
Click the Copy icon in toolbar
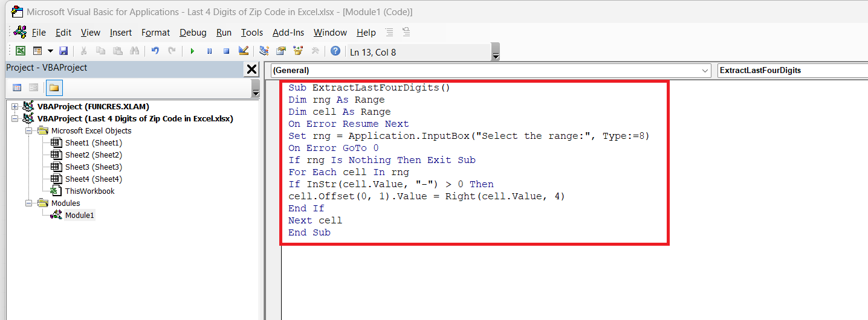click(x=101, y=51)
